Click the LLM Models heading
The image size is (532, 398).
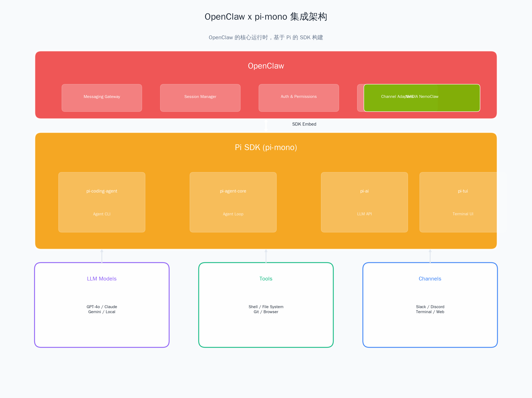coord(102,279)
